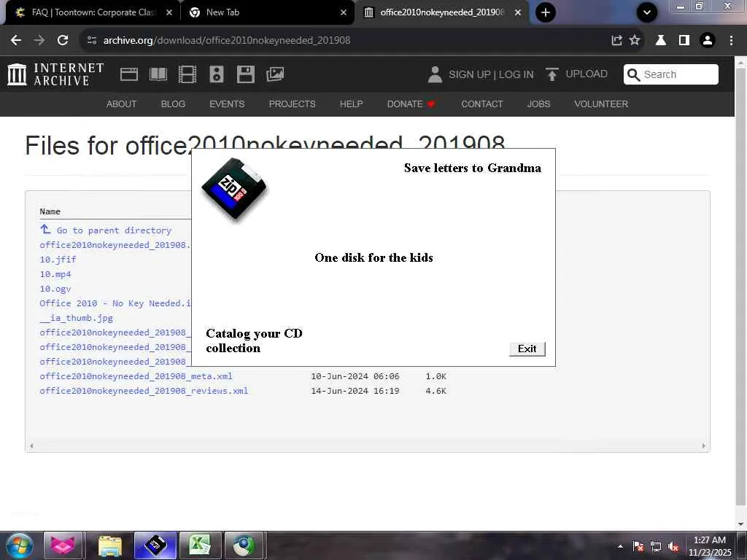Open the Images icon in the Archive navbar

coord(275,74)
